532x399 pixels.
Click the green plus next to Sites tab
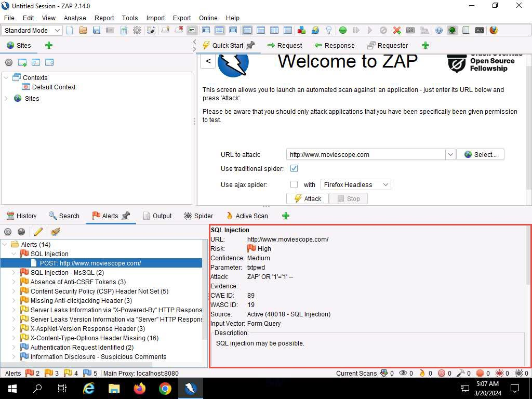49,45
